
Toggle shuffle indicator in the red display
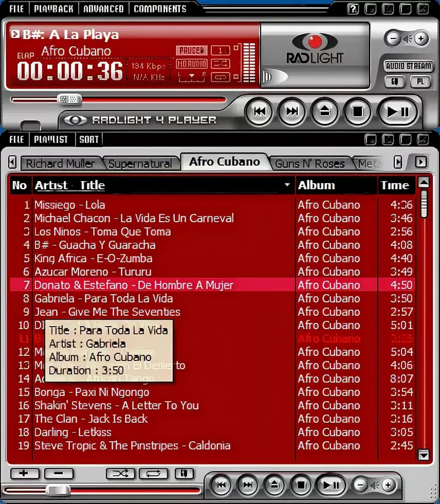coord(221,64)
